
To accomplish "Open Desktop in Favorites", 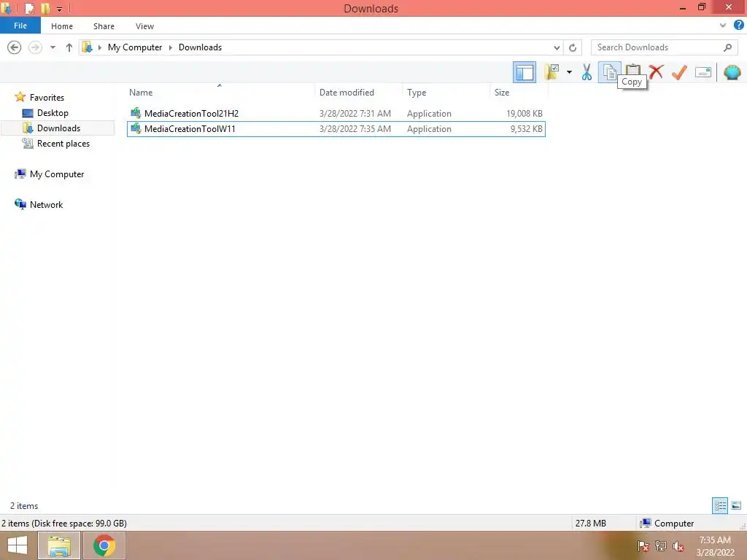I will pyautogui.click(x=53, y=113).
